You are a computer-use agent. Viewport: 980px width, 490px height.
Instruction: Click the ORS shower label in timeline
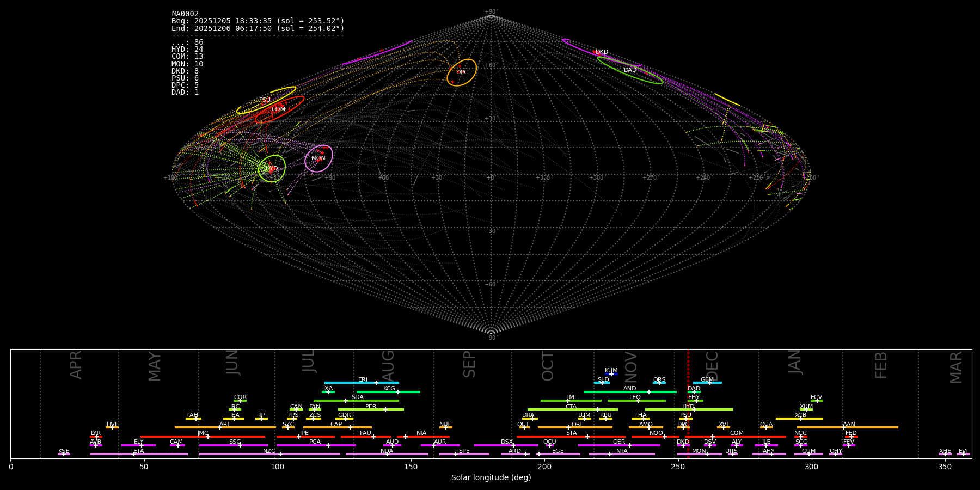click(x=659, y=380)
